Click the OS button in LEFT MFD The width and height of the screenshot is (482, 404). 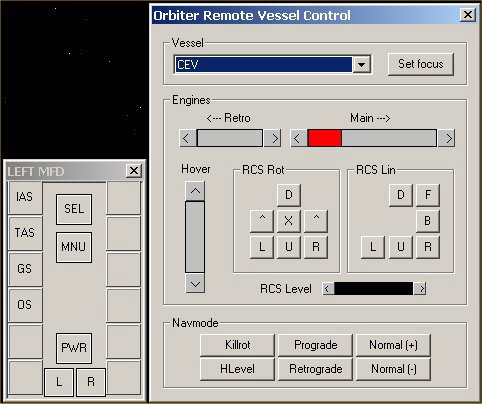pyautogui.click(x=25, y=305)
